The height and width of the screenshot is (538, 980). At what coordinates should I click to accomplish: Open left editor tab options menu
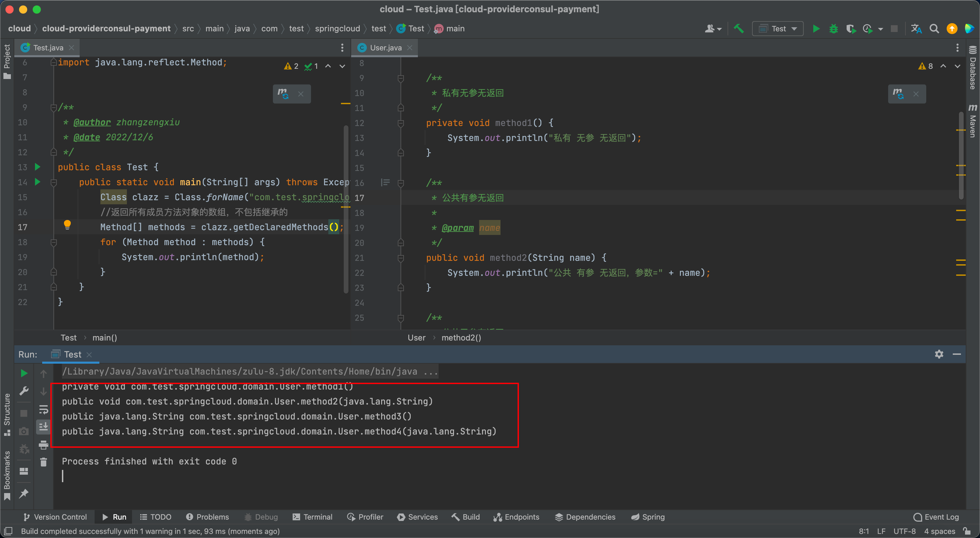pyautogui.click(x=342, y=48)
